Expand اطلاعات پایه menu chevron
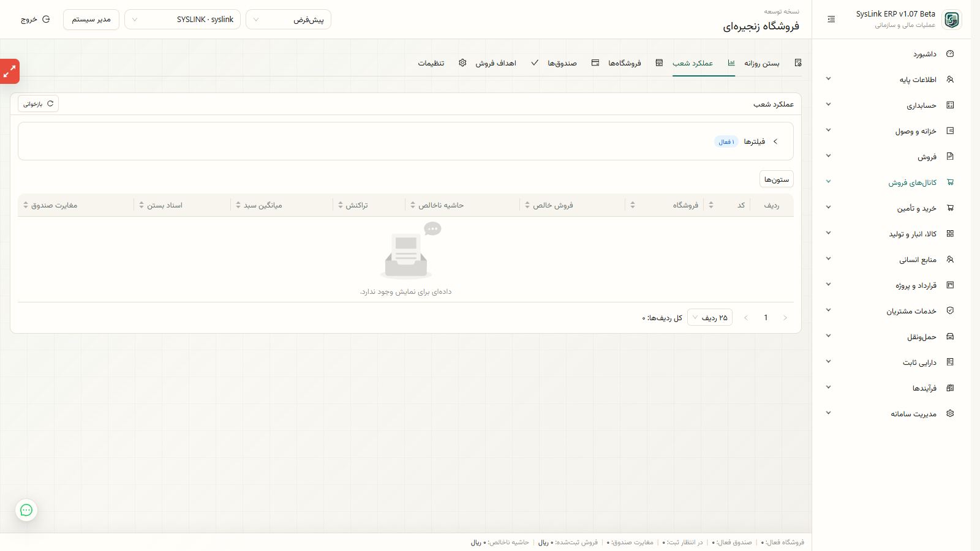This screenshot has height=551, width=980. [828, 79]
